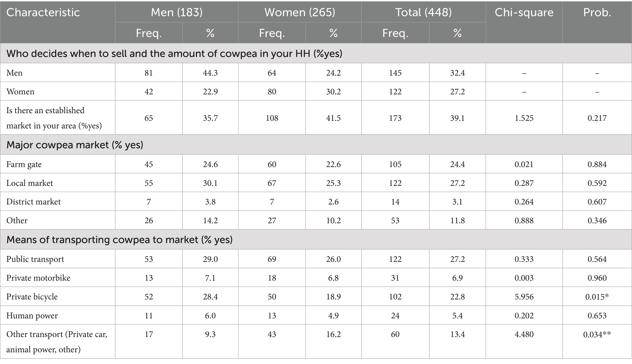Select the District market row label
The width and height of the screenshot is (632, 364).
[34, 202]
